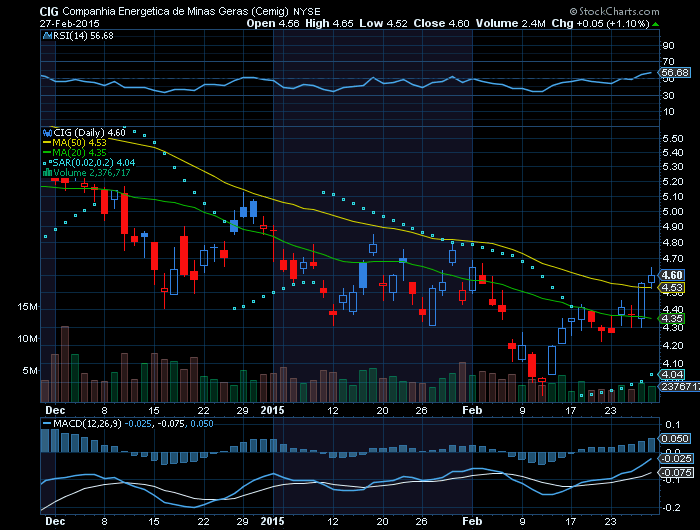Image resolution: width=700 pixels, height=530 pixels.
Task: Click the MA(20) 4.35 legend text
Action: (79, 153)
